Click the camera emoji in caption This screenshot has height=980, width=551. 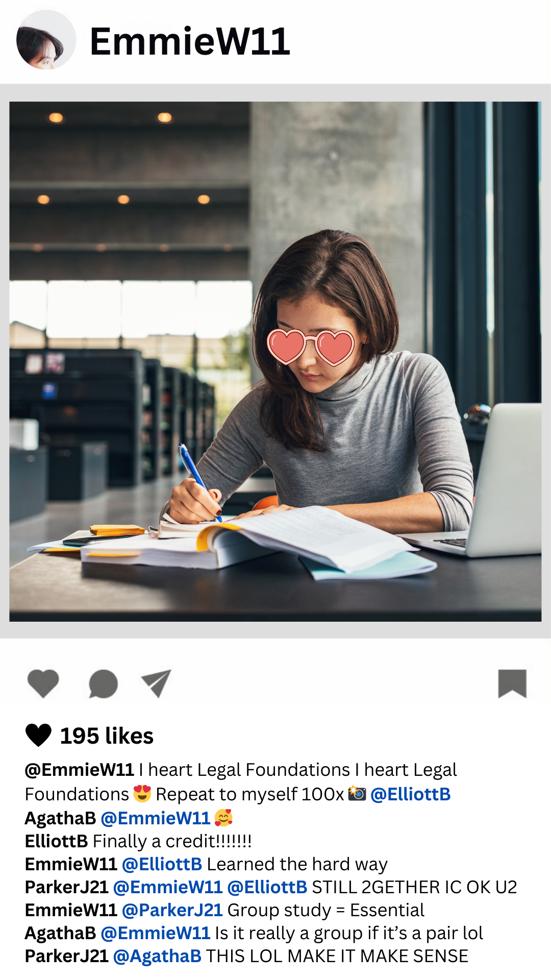tap(357, 794)
